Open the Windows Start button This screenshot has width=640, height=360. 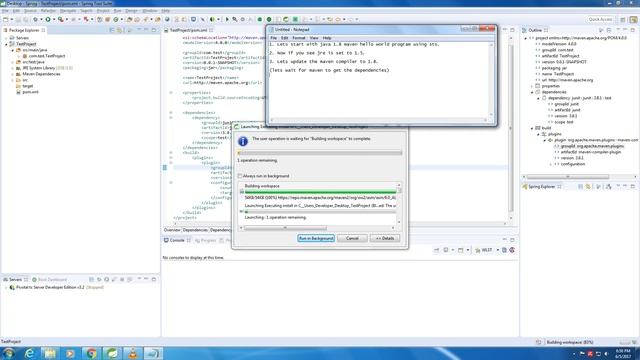tap(9, 353)
